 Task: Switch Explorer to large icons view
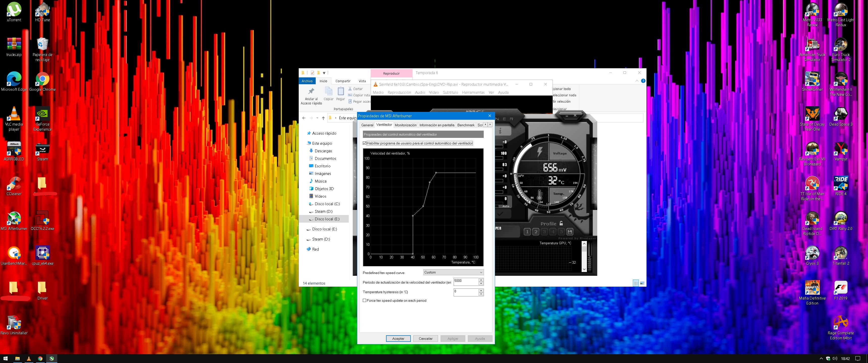coord(642,283)
